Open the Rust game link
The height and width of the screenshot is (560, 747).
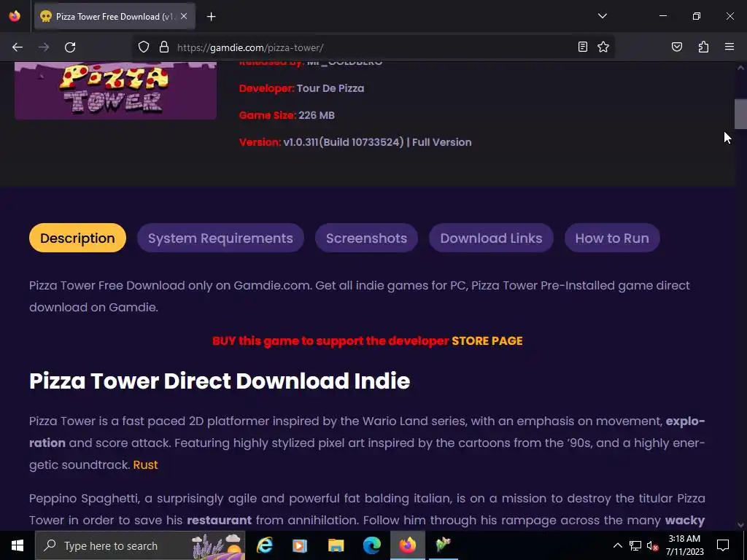coord(145,464)
